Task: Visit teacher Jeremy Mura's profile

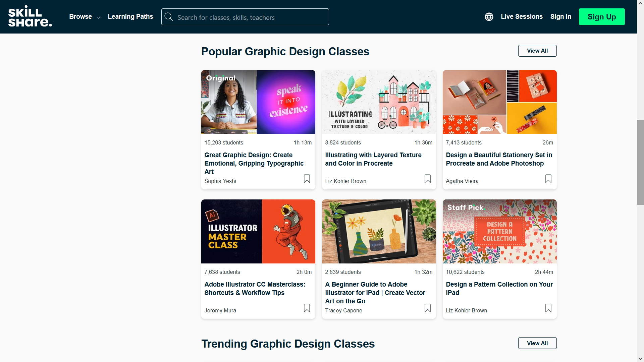Action: (220, 310)
